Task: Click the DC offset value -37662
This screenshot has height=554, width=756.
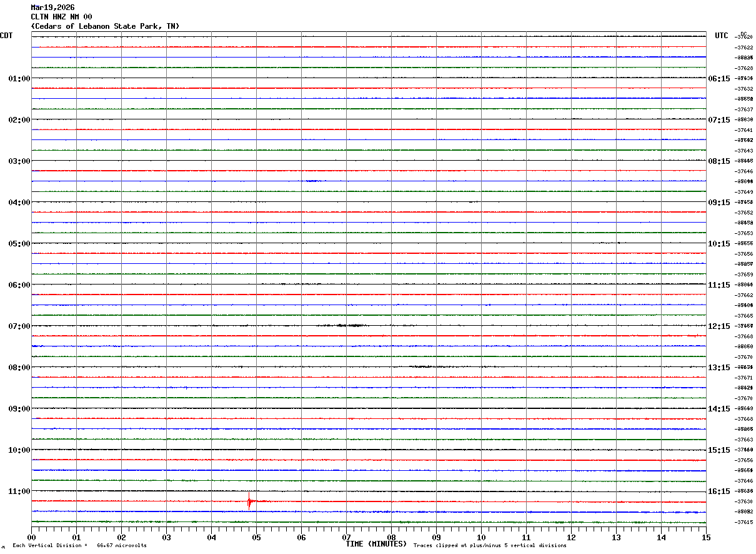Action: (744, 295)
